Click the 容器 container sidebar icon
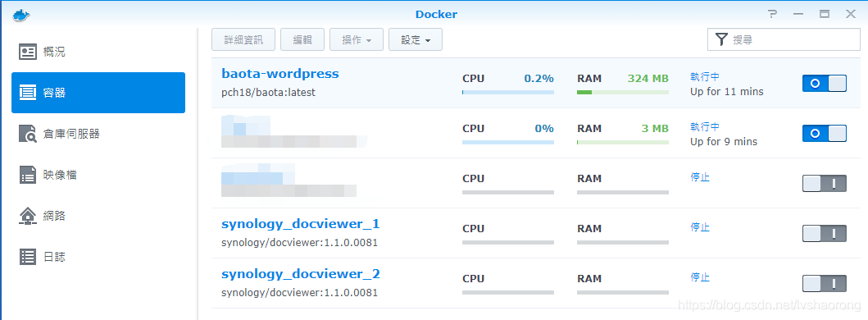Screen dimensions: 868x320 tap(28, 93)
